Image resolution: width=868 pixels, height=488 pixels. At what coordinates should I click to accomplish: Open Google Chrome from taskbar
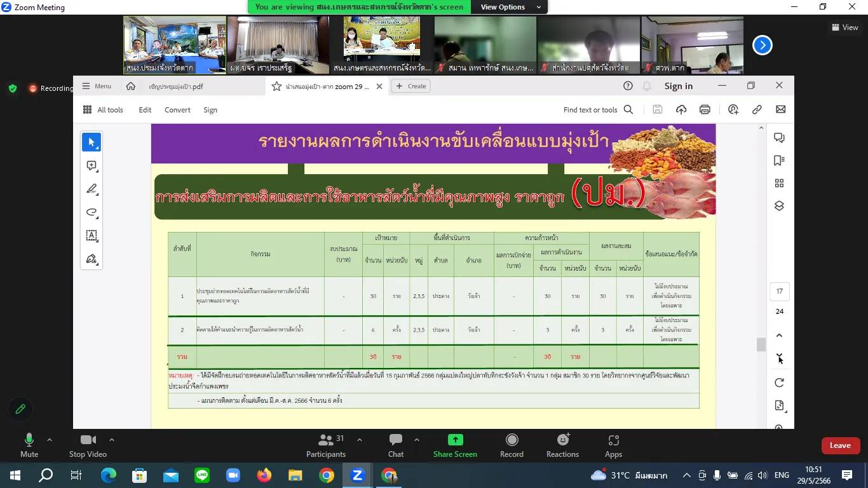327,475
